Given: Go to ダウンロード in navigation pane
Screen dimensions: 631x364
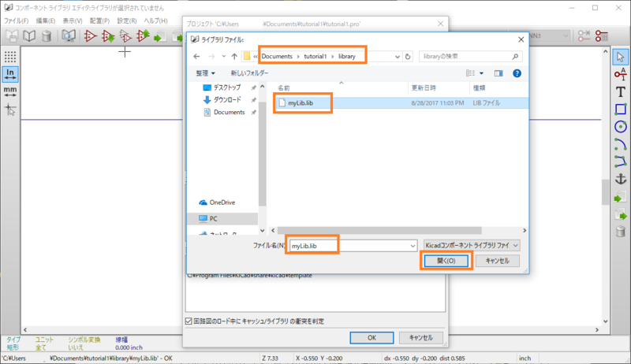Looking at the screenshot, I should coord(227,99).
